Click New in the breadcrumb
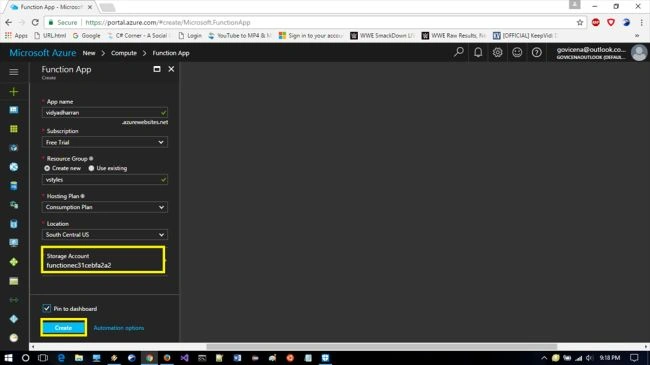Image resolution: width=650 pixels, height=365 pixels. [x=89, y=53]
